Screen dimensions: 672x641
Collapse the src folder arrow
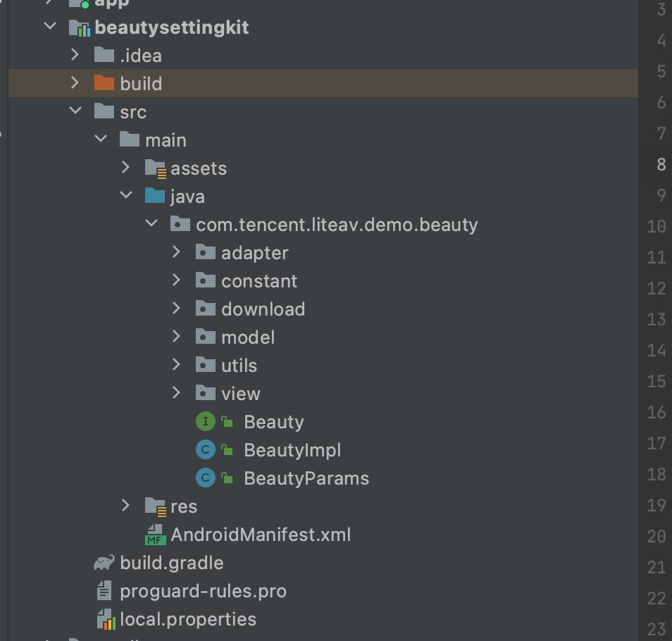click(x=75, y=111)
